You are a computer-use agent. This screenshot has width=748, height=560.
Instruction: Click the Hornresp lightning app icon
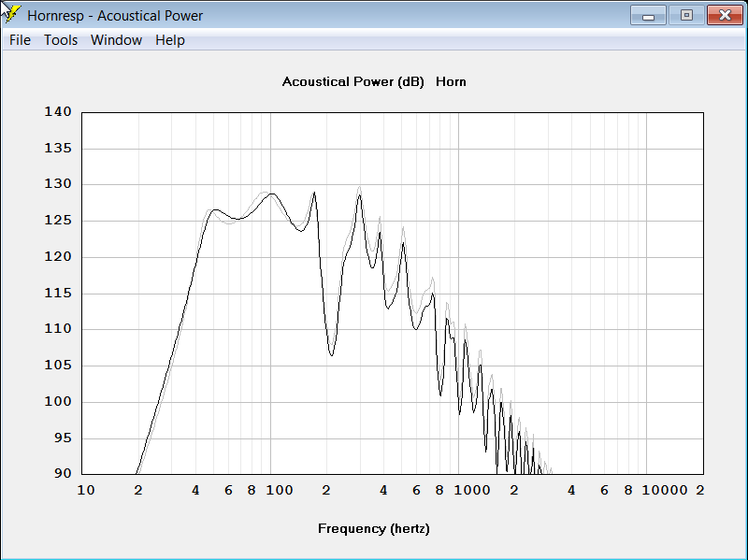(x=11, y=15)
